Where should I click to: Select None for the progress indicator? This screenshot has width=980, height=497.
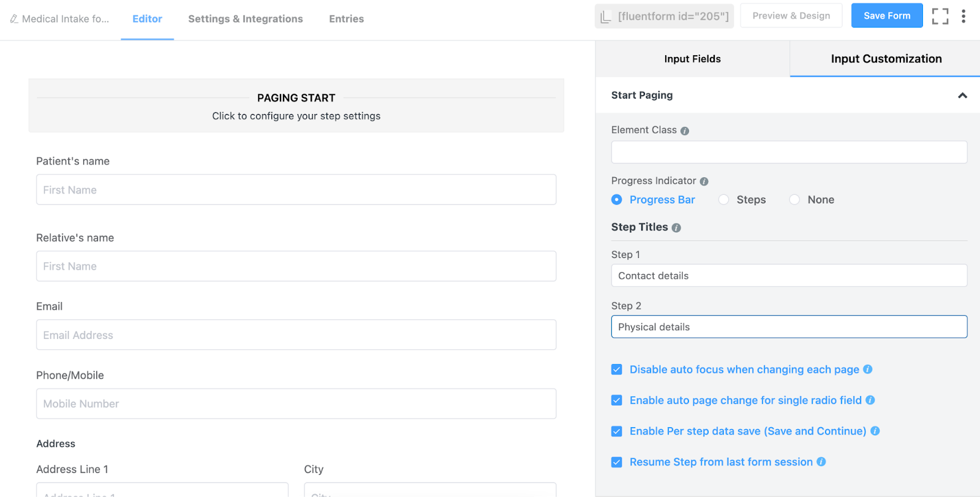[x=794, y=200]
